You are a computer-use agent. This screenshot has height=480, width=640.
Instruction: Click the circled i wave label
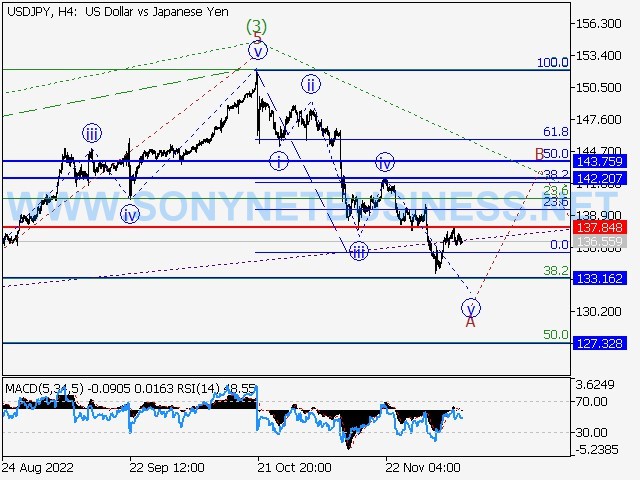pos(279,162)
